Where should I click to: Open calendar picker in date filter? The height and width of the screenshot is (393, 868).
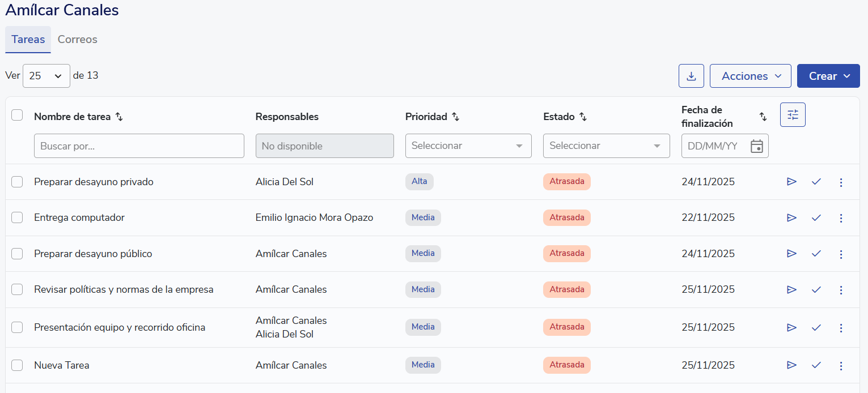click(756, 146)
